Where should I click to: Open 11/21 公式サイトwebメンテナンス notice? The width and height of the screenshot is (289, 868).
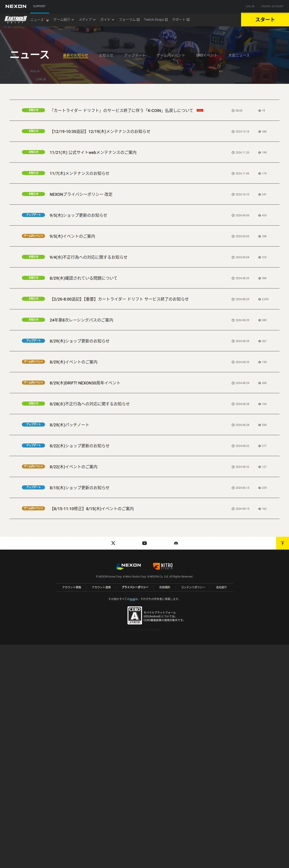pos(93,152)
